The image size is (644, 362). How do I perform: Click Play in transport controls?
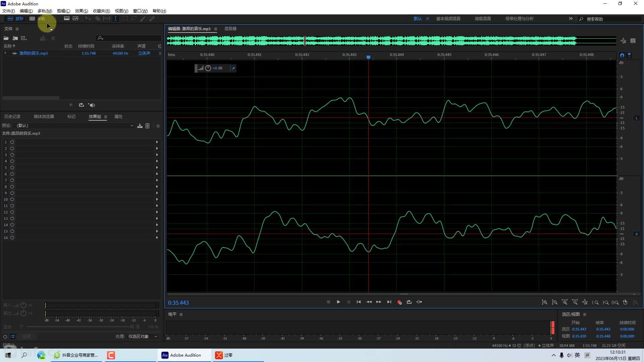pyautogui.click(x=338, y=302)
